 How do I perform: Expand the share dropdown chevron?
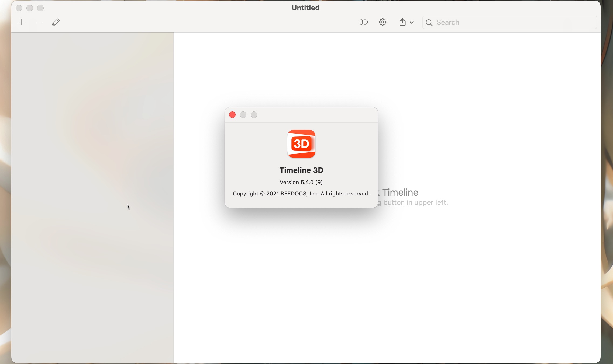tap(412, 23)
